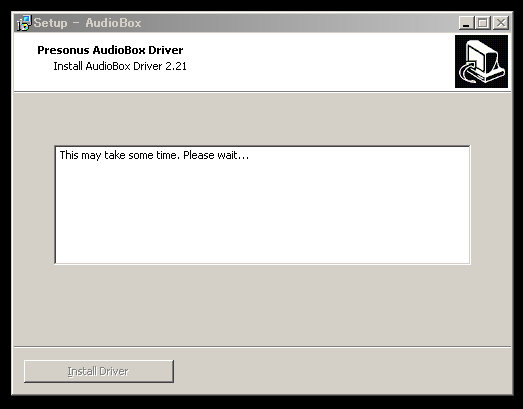This screenshot has width=523, height=409.
Task: Click the "Please wait..." text in log
Action: tap(216, 155)
